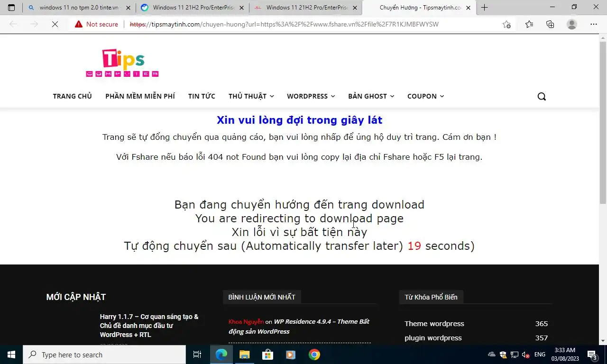This screenshot has height=364, width=607.
Task: Open Microsoft Store from the taskbar
Action: point(267,355)
